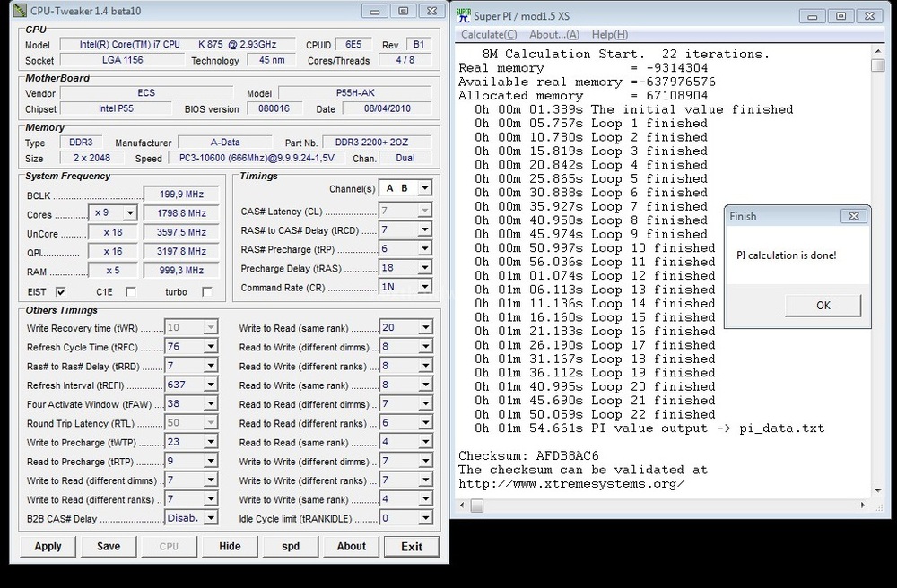Click the Cores 1798,8 MHz frequency value

(x=181, y=213)
